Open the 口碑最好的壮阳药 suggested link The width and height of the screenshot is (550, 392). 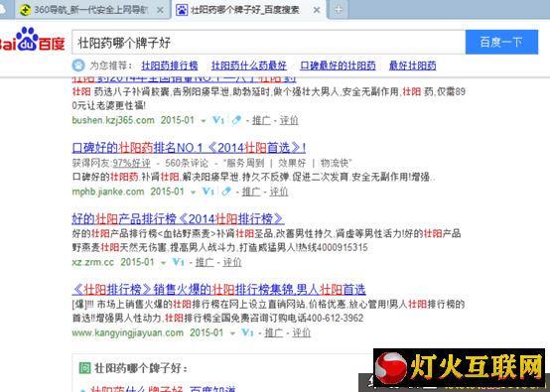tap(338, 65)
